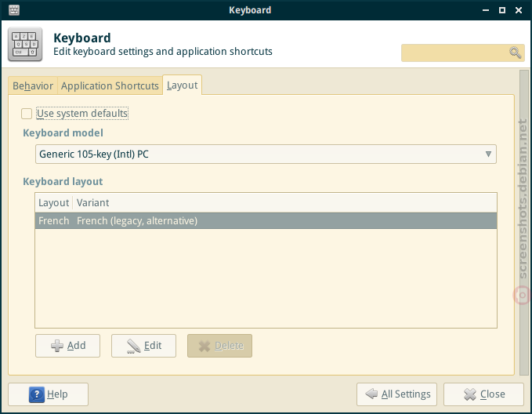Open the Keyboard model dropdown arrow
532x414 pixels.
coord(488,154)
